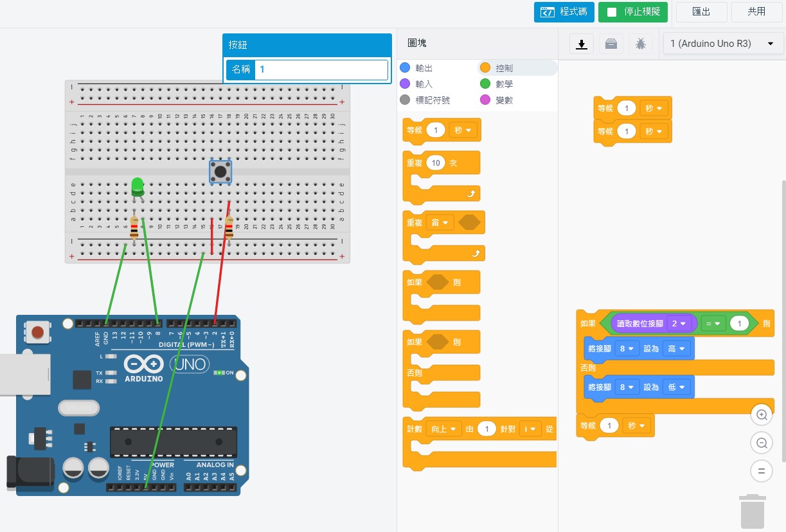Viewport: 786px width, 532px height.
Task: Click the fit-to-view equals icon
Action: click(762, 471)
